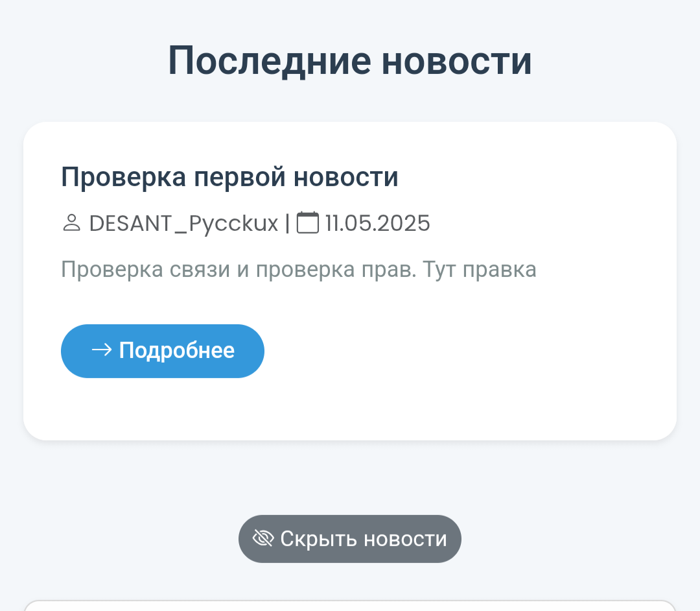Click the crossed-eye icon in Скрыть новости
Viewport: 700px width, 611px height.
(x=262, y=538)
